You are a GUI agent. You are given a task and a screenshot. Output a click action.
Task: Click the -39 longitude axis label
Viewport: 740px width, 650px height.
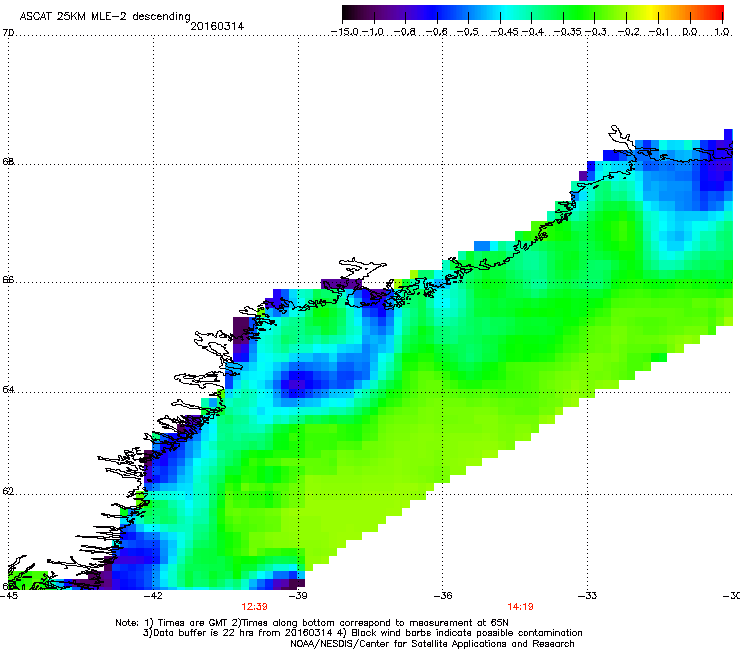[x=298, y=596]
